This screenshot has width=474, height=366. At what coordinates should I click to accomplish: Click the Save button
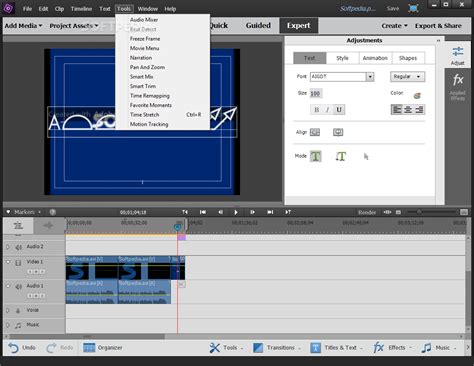point(393,8)
